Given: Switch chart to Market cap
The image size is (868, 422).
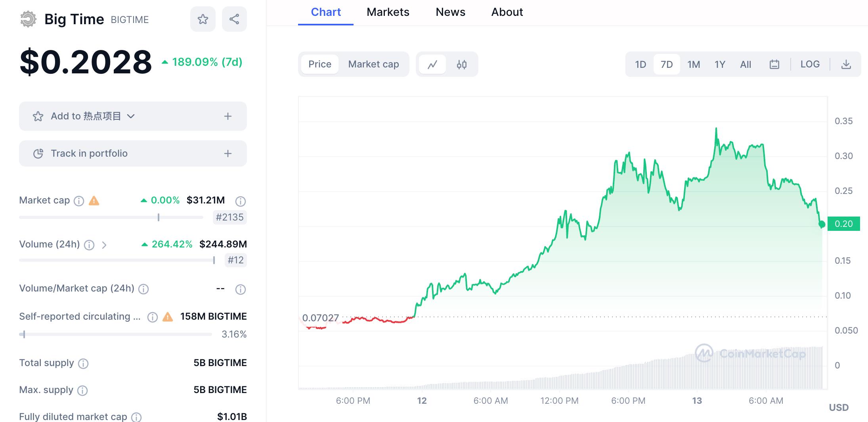Looking at the screenshot, I should (x=373, y=64).
